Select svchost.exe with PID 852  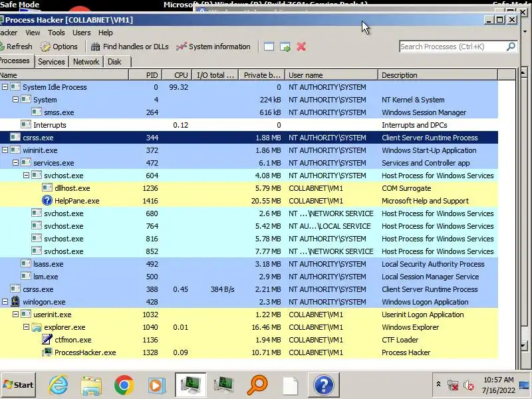pyautogui.click(x=249, y=251)
